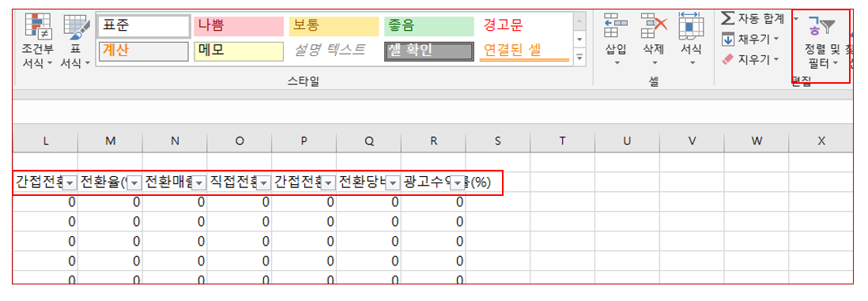Open filter dropdown for 전환당비 column Q

[394, 183]
